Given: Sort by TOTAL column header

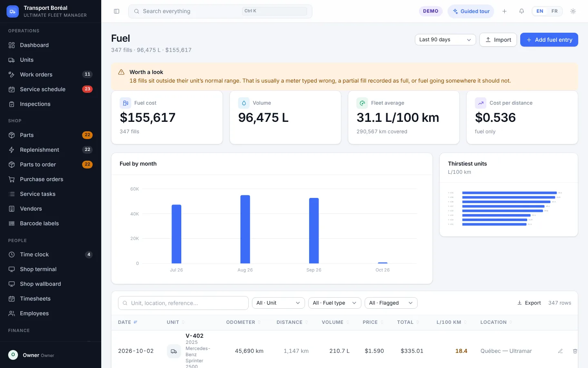Looking at the screenshot, I should pos(408,322).
